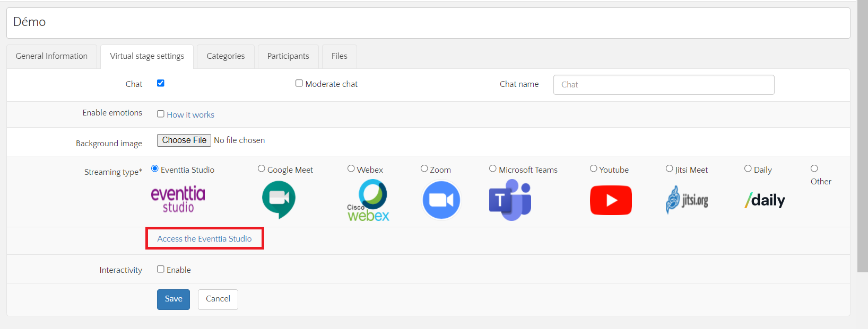Click the Chat name text field
The image size is (868, 329).
[x=663, y=85]
